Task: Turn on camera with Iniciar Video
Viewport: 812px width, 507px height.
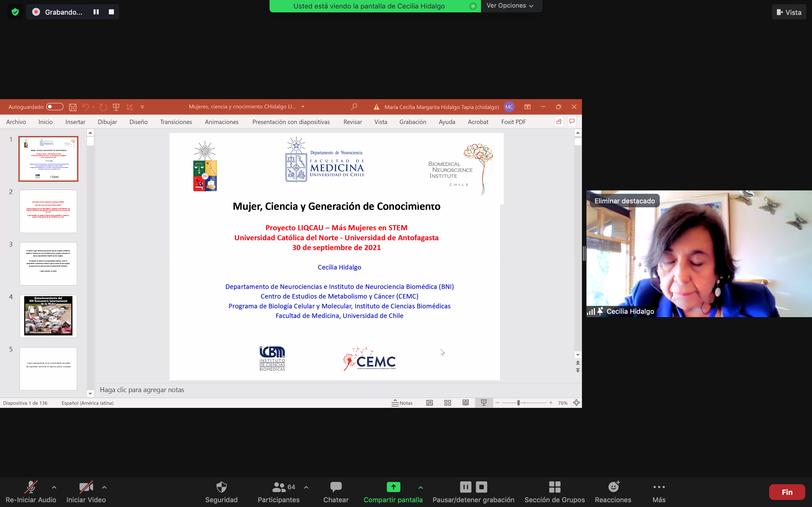Action: (x=86, y=487)
